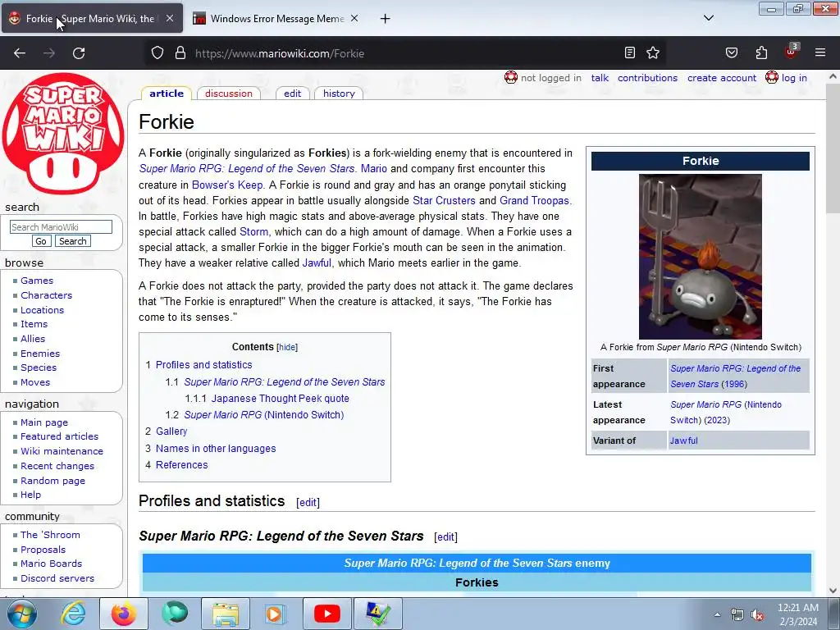The width and height of the screenshot is (840, 630).
Task: Open the Firefox hamburger menu
Action: click(x=820, y=52)
